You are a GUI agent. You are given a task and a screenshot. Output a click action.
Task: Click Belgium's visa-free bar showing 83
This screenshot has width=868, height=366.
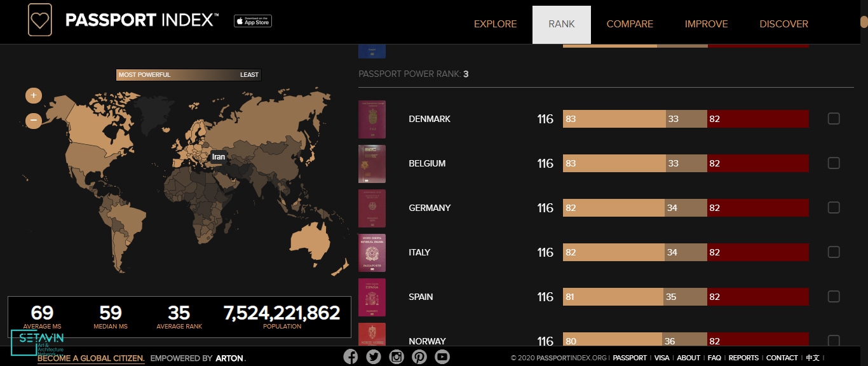point(614,163)
